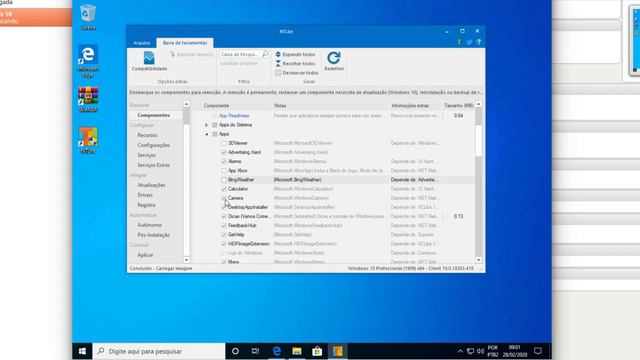The image size is (640, 360).
Task: Open the Twitter bird icon in NTLite
Action: pyautogui.click(x=469, y=42)
